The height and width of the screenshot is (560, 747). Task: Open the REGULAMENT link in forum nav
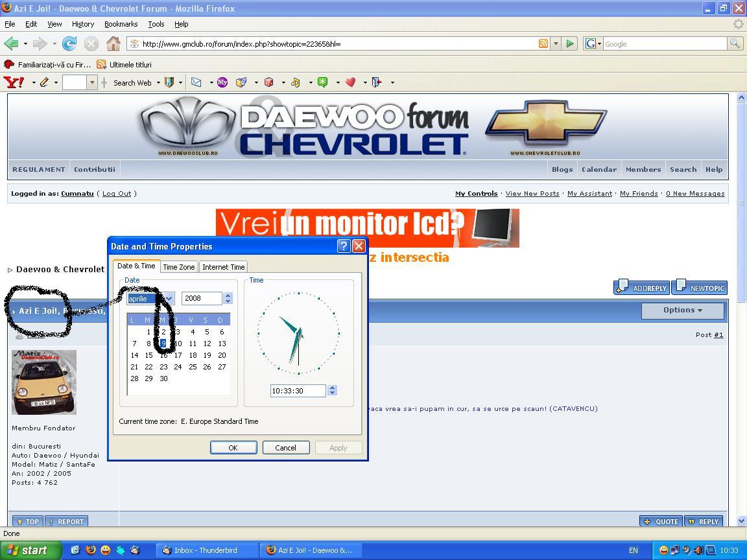pos(39,170)
